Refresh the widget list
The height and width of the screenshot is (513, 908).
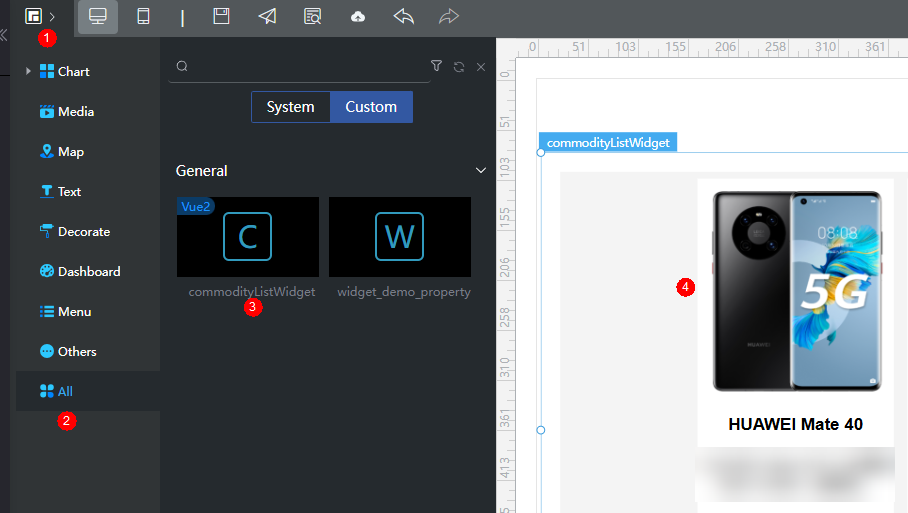tap(459, 67)
